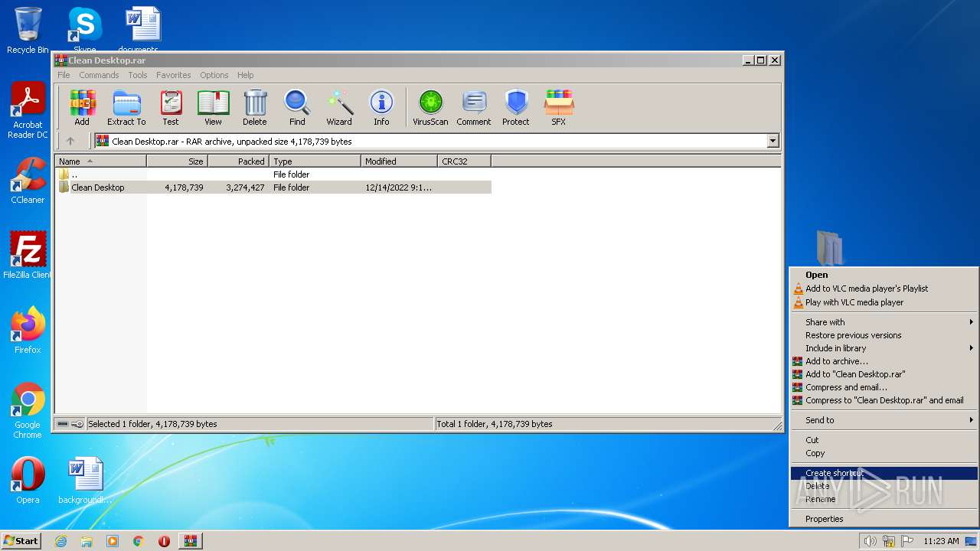Expand the archive path dropdown
The width and height of the screenshot is (980, 551).
pyautogui.click(x=773, y=141)
